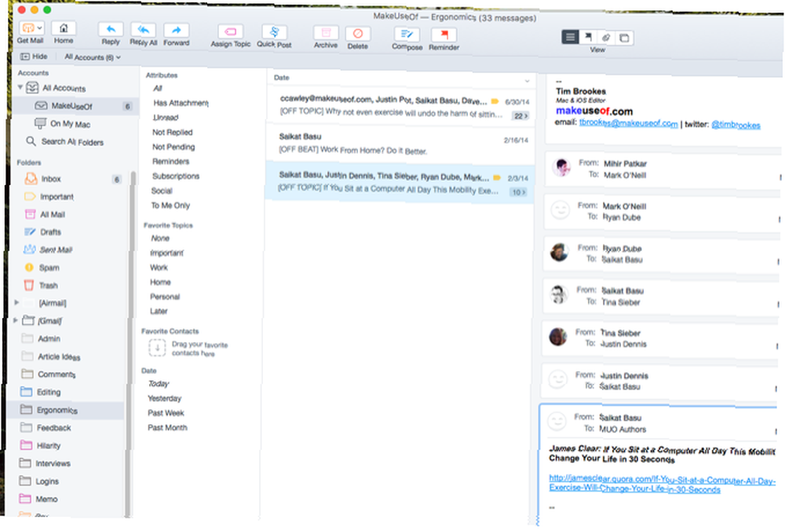785x532 pixels.
Task: Switch to the attachments view mode
Action: (x=606, y=38)
